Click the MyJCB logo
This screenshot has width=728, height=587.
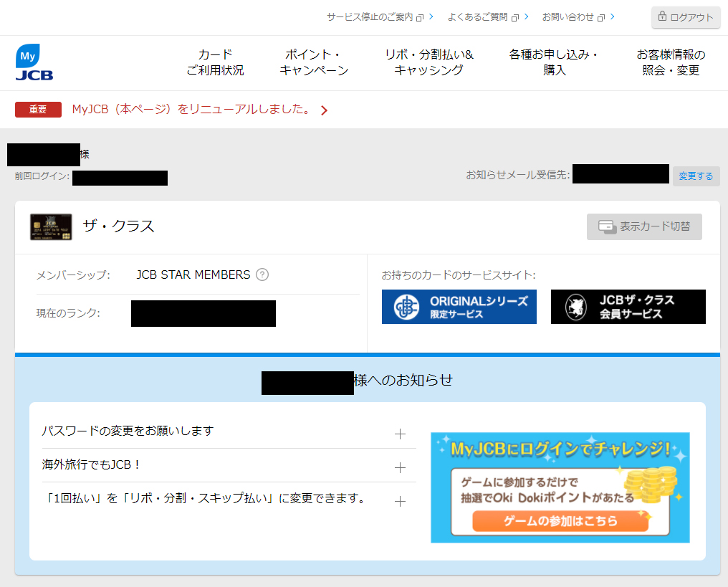(34, 62)
